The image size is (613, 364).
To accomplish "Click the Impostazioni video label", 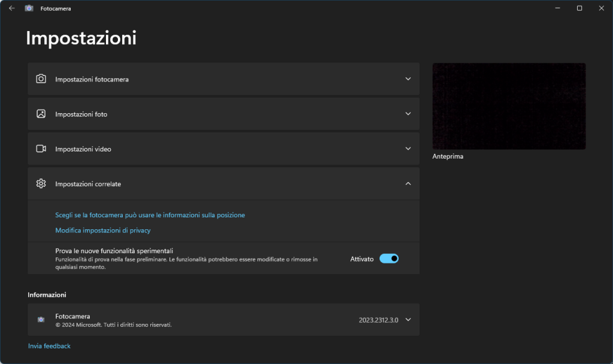I will coord(83,149).
